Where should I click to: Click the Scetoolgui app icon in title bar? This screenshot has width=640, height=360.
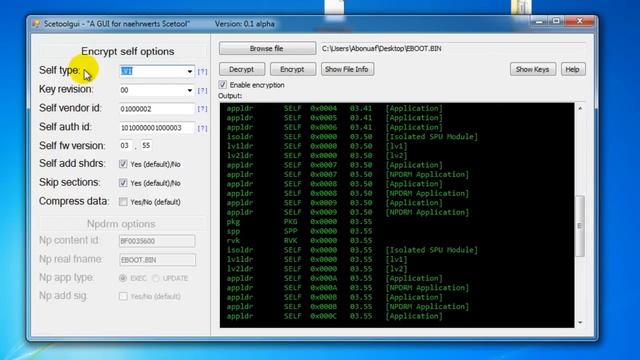coord(36,24)
